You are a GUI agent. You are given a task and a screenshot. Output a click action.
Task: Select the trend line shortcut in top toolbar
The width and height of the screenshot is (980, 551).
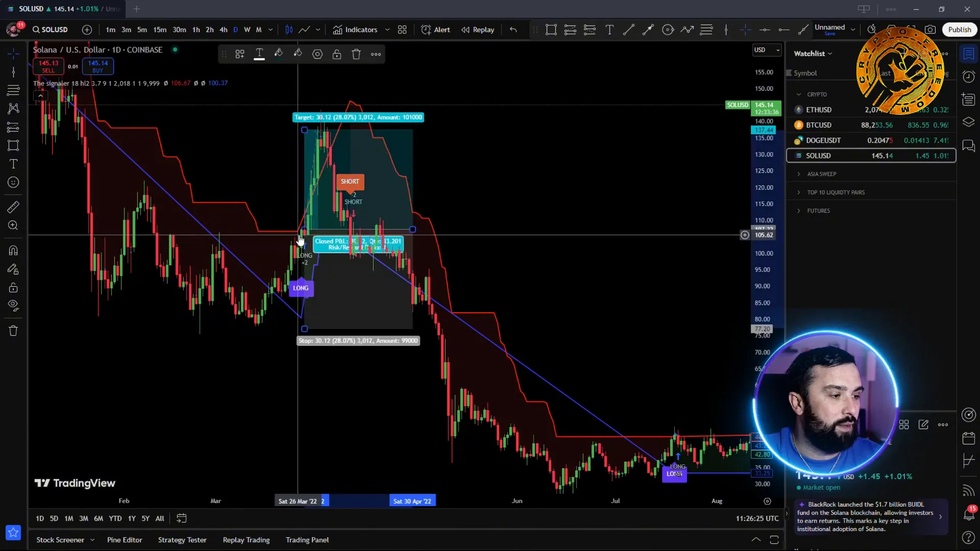coord(629,30)
